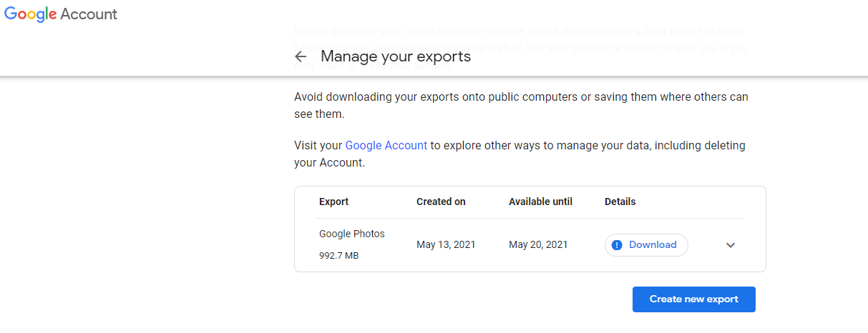This screenshot has height=333, width=868.
Task: Download the Google Photos export
Action: pyautogui.click(x=646, y=245)
